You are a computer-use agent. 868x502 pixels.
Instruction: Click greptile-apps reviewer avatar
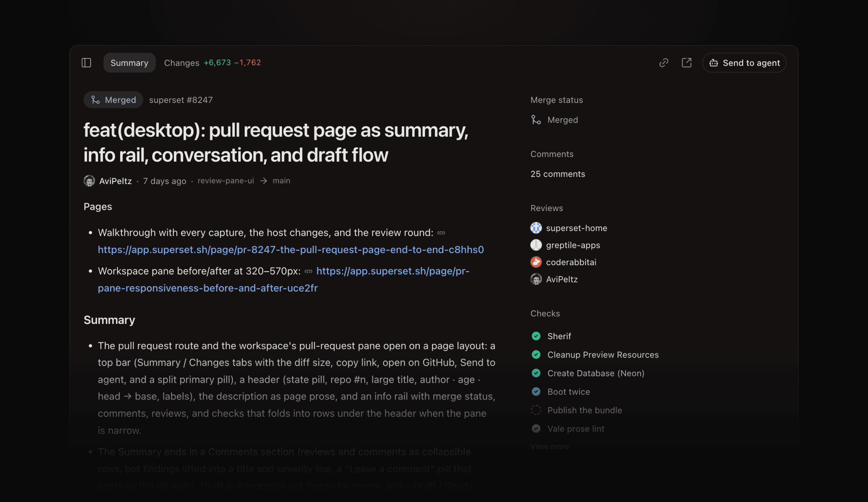(x=536, y=245)
